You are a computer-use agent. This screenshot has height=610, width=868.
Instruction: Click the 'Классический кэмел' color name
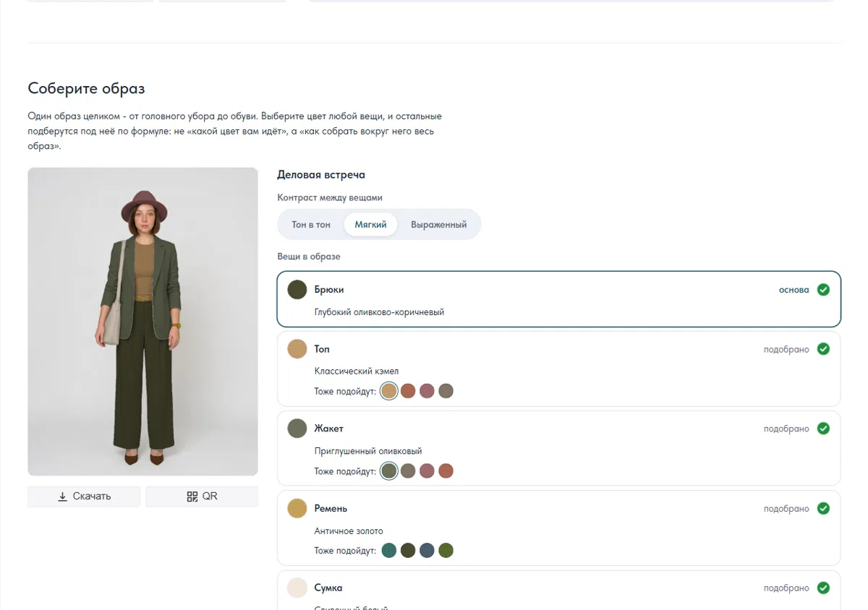pyautogui.click(x=357, y=371)
